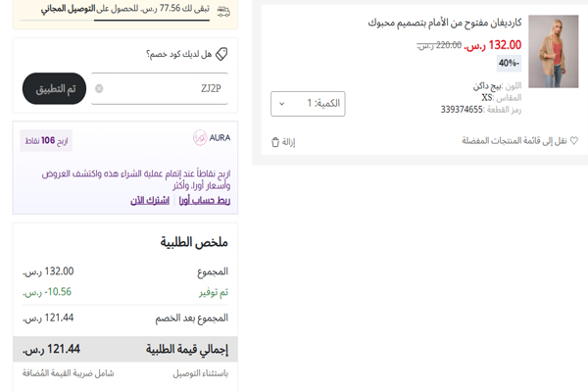The width and height of the screenshot is (588, 392).
Task: Click the item code 339374655
Action: pyautogui.click(x=462, y=110)
